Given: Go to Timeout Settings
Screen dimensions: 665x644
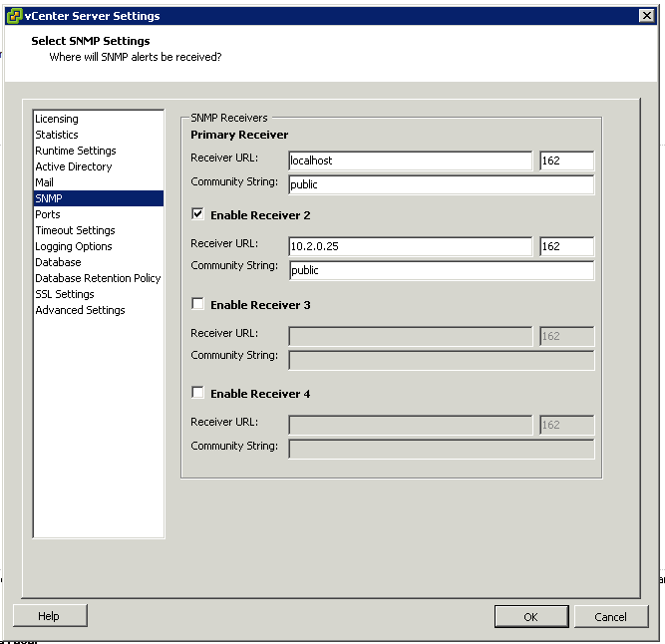Looking at the screenshot, I should point(98,230).
